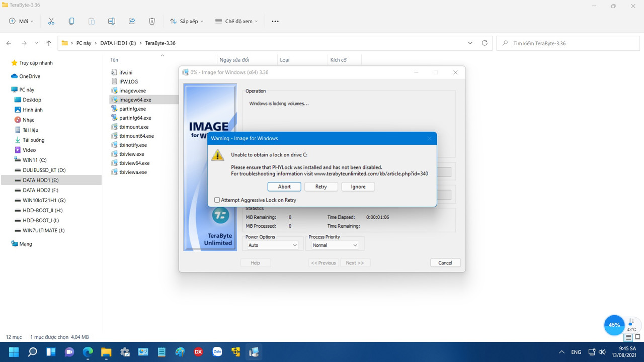Viewport: 644px width, 362px height.
Task: Switch Explorer to details view icon in status bar
Action: pos(628,337)
